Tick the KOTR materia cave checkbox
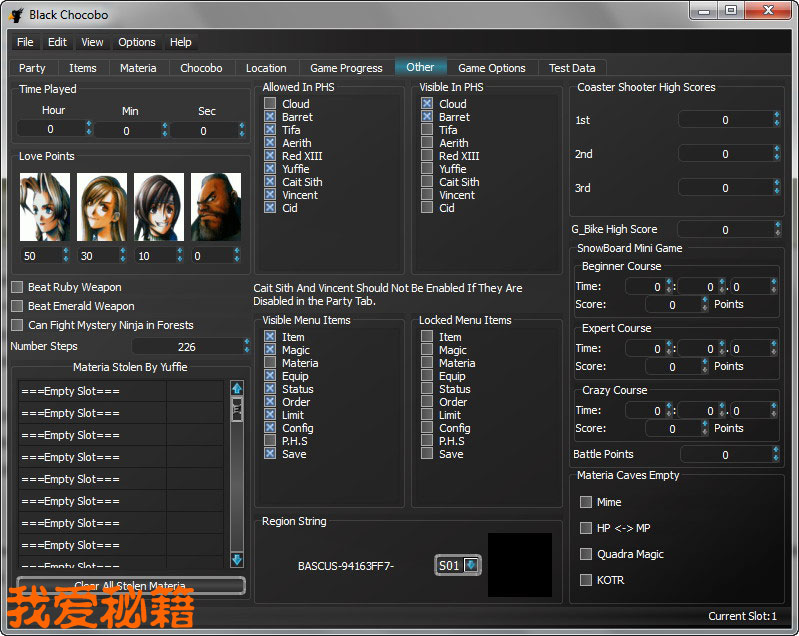Image resolution: width=799 pixels, height=636 pixels. point(586,580)
